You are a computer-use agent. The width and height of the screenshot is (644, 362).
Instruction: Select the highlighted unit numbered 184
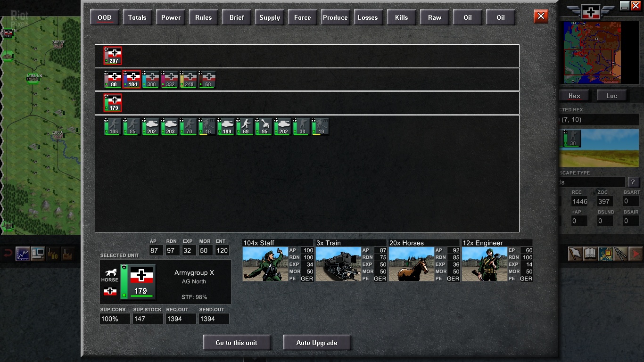point(132,79)
